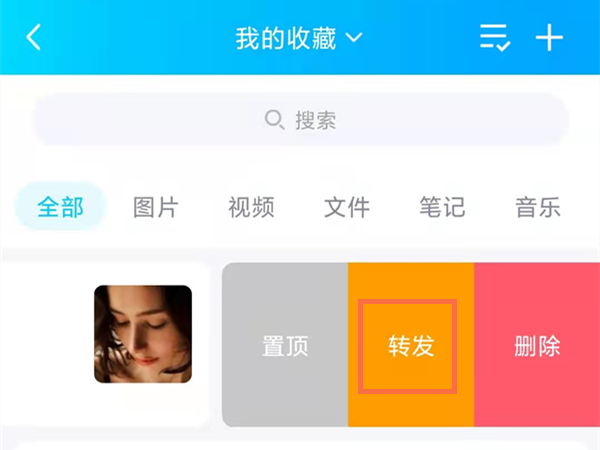Switch to the 音乐 tab
The image size is (600, 450).
(537, 208)
